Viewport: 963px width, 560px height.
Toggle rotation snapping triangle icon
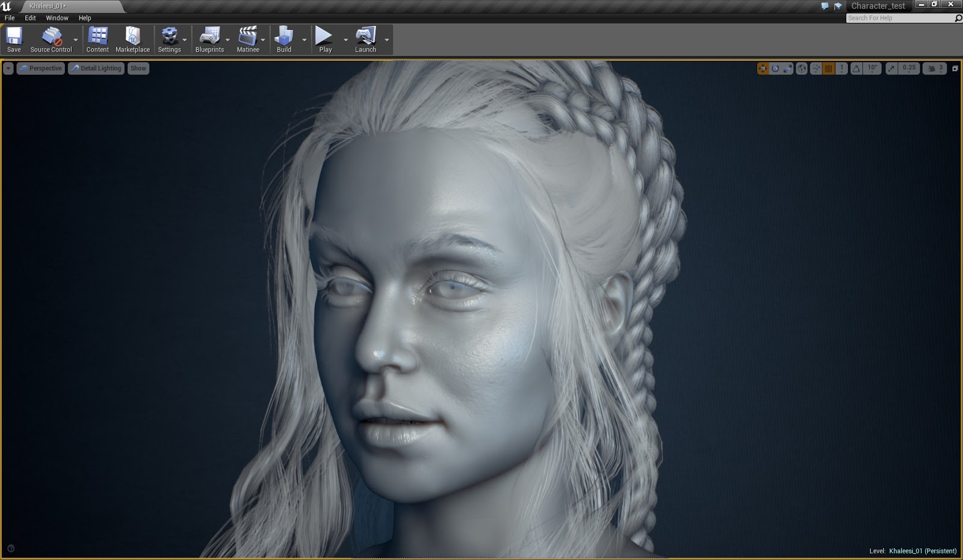click(x=856, y=69)
